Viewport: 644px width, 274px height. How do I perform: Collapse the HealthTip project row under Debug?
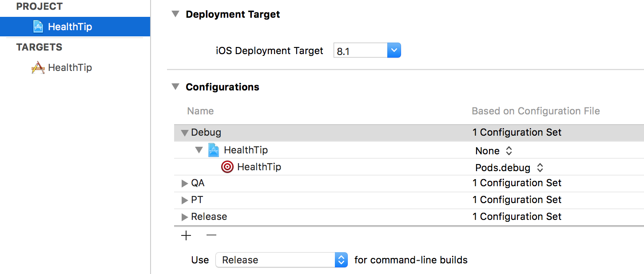point(199,150)
